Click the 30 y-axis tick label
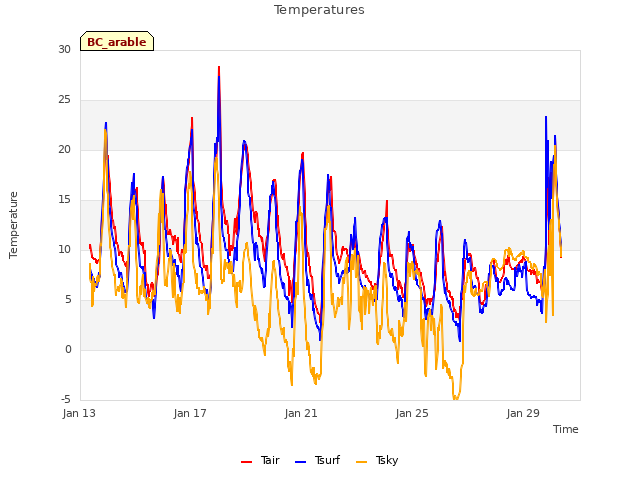This screenshot has height=480, width=640. (64, 50)
